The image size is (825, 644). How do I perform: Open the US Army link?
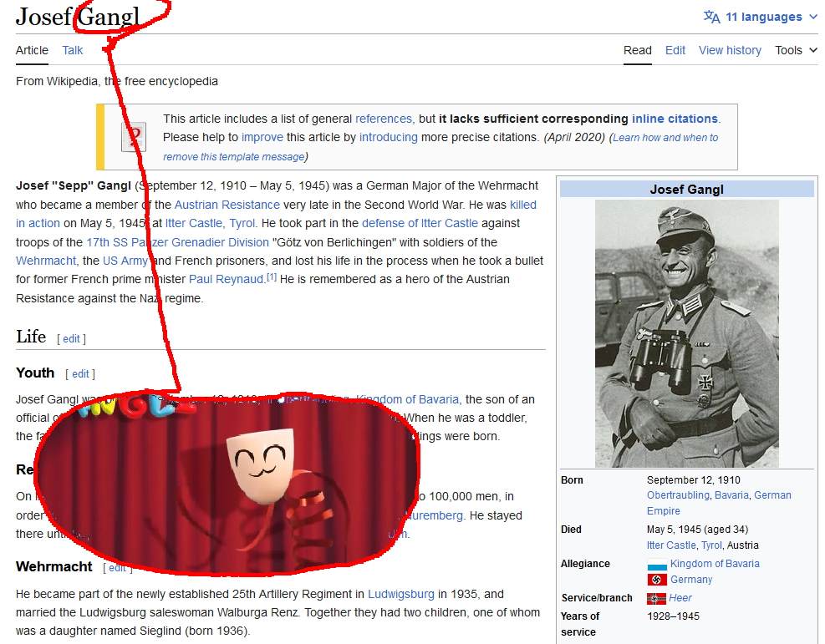(x=125, y=261)
